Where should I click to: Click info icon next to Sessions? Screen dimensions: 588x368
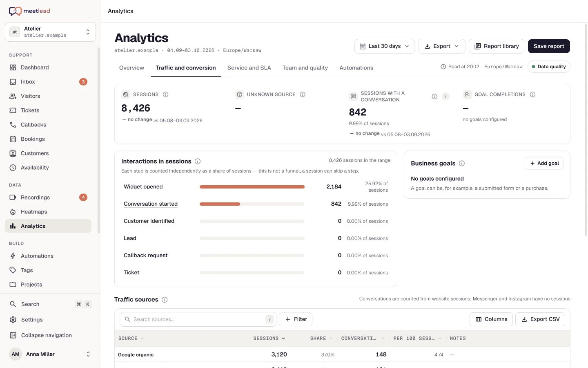[166, 94]
